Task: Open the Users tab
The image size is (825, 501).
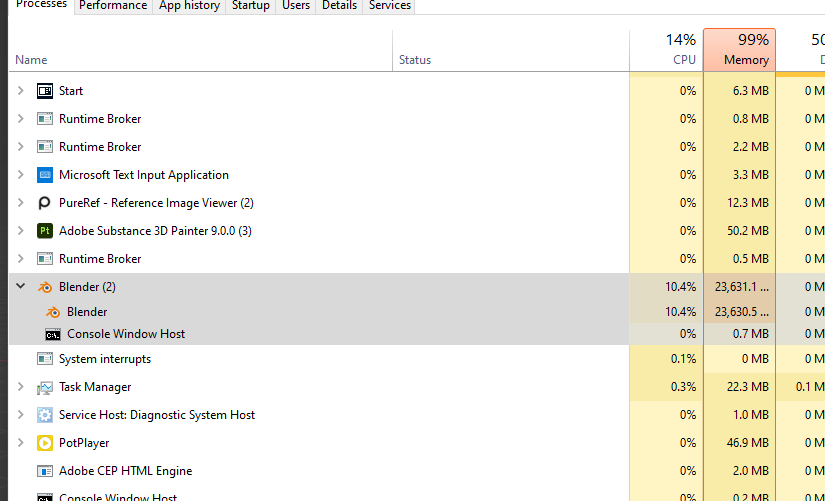Action: pos(296,6)
